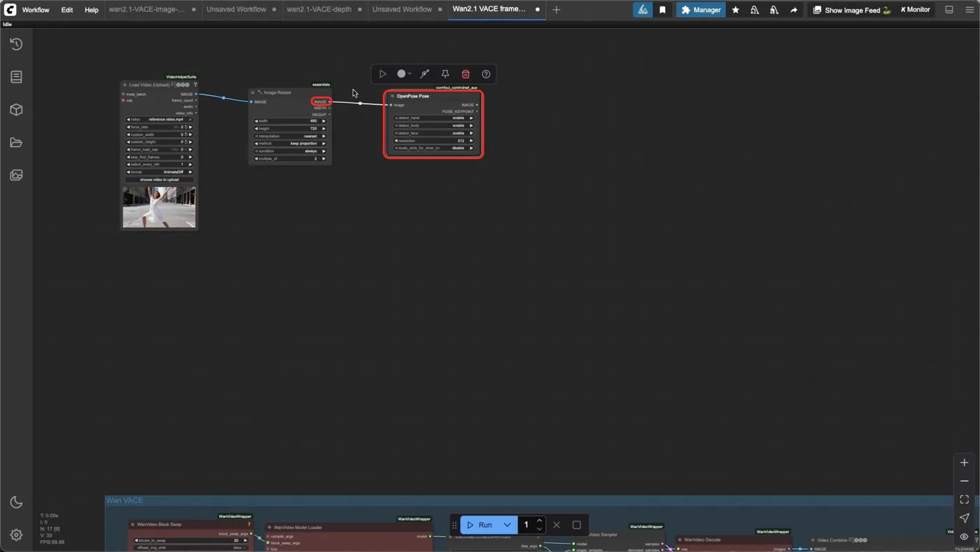
Task: Open the Run button dropdown arrow
Action: click(x=507, y=525)
